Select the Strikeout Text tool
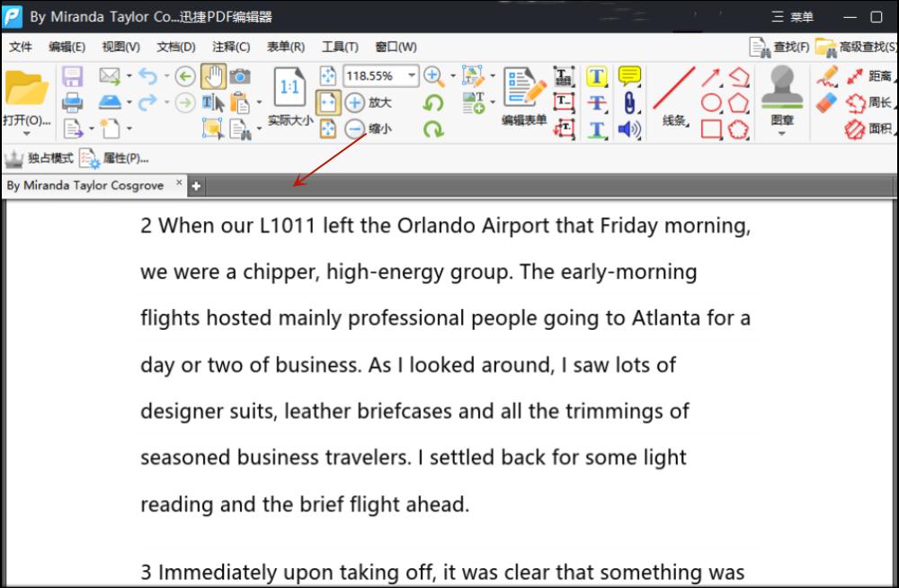 click(597, 102)
